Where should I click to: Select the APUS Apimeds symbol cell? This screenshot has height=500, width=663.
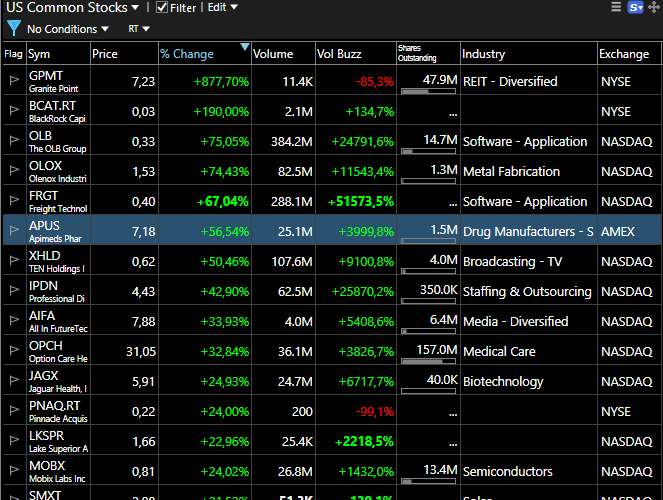point(58,230)
